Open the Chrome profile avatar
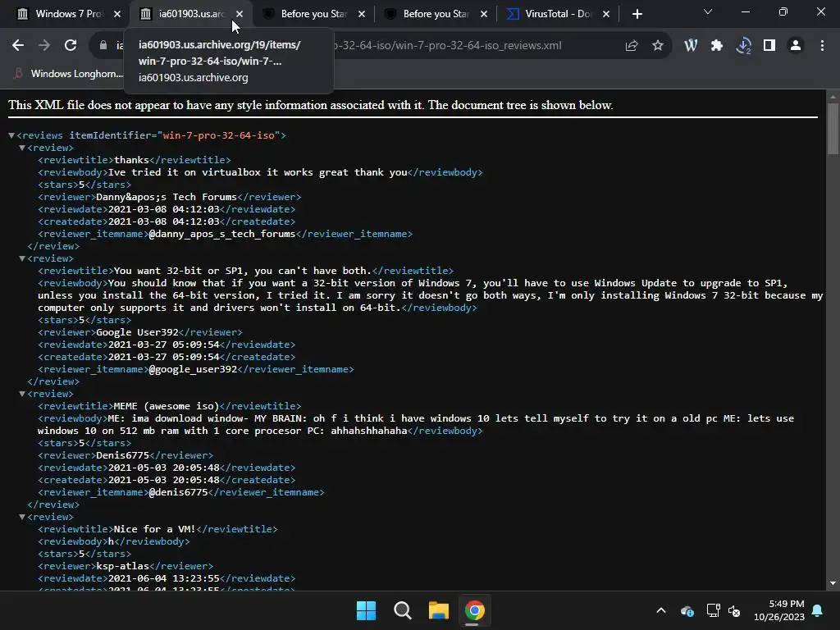Screen dimensions: 840x630 point(796,46)
